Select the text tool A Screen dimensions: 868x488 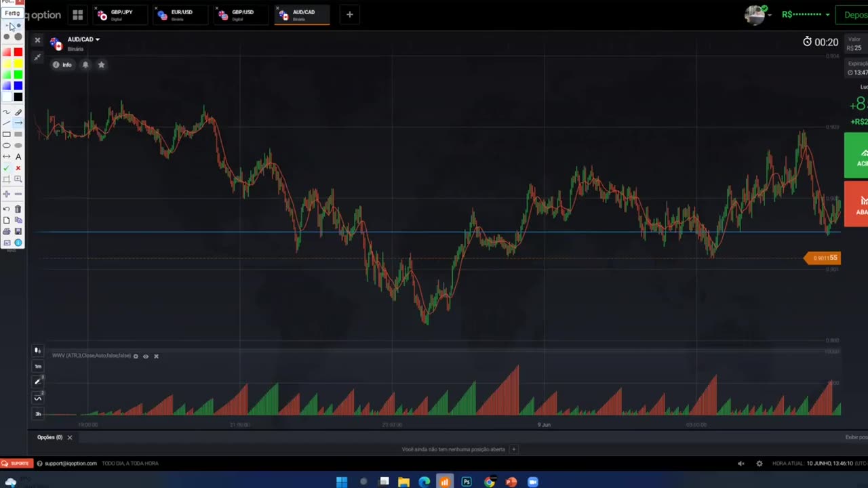(x=18, y=157)
